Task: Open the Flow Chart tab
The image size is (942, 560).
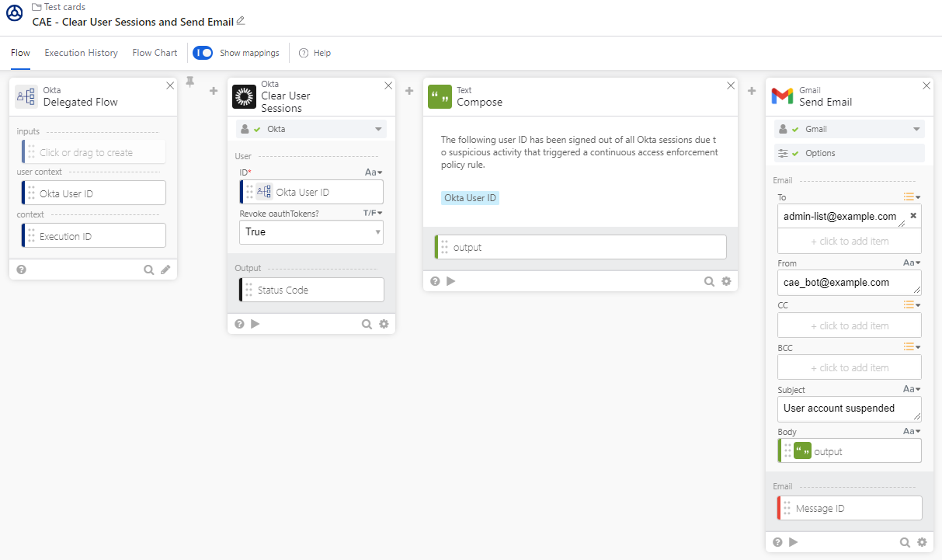Action: pyautogui.click(x=155, y=53)
